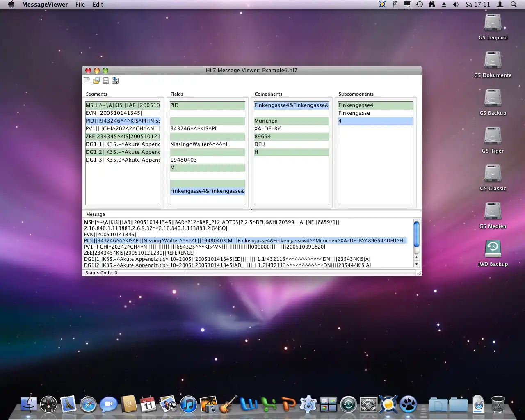Click the New document toolbar icon

tap(87, 81)
